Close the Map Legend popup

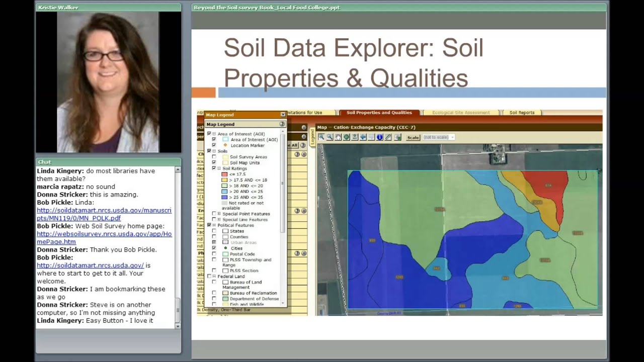click(x=283, y=115)
